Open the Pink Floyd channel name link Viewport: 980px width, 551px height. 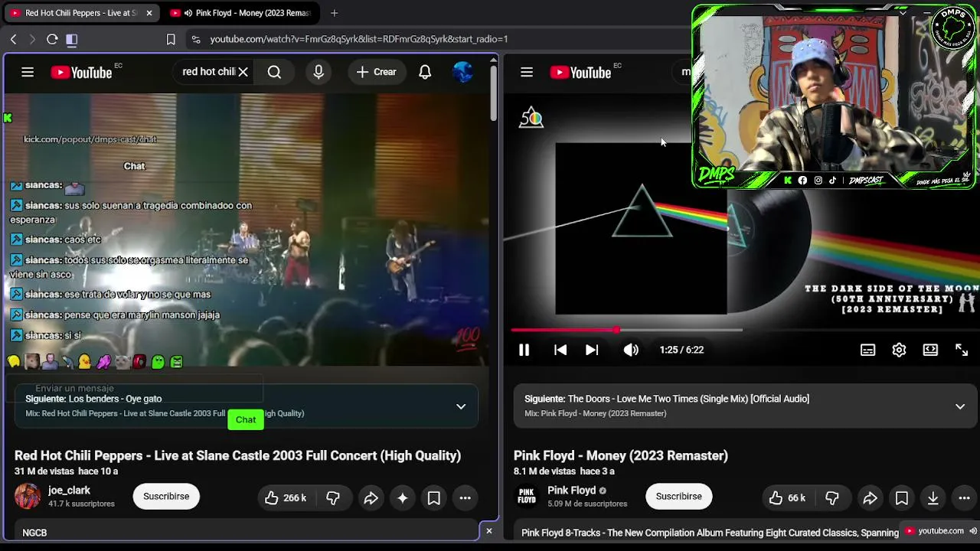coord(571,491)
